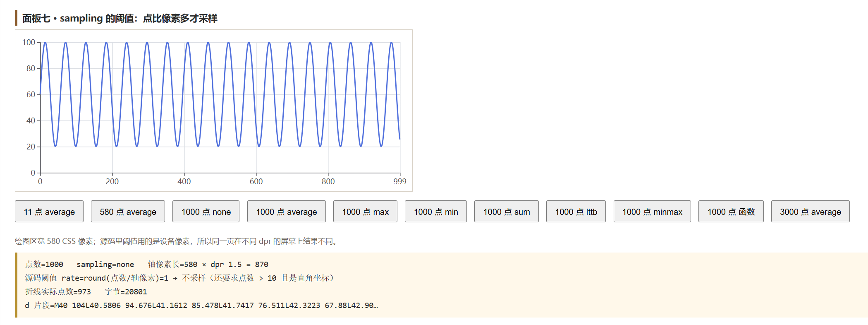Click the y-axis label '40'

pyautogui.click(x=31, y=120)
